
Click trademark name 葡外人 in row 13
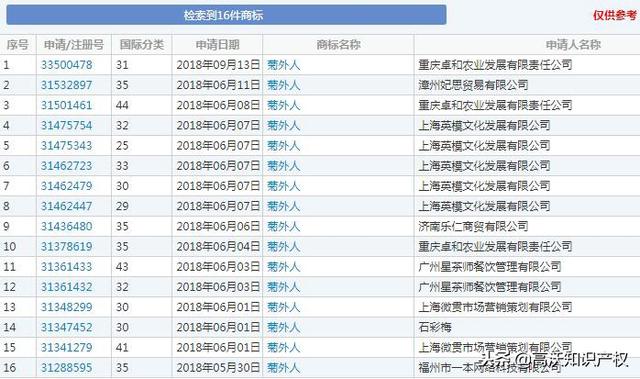(284, 307)
